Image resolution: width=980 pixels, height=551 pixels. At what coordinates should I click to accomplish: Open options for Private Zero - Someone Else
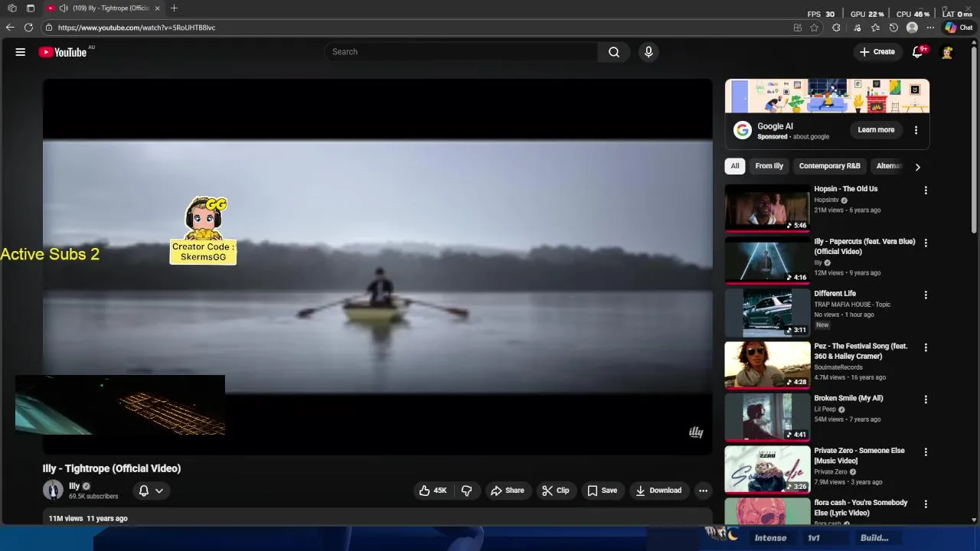click(x=926, y=452)
